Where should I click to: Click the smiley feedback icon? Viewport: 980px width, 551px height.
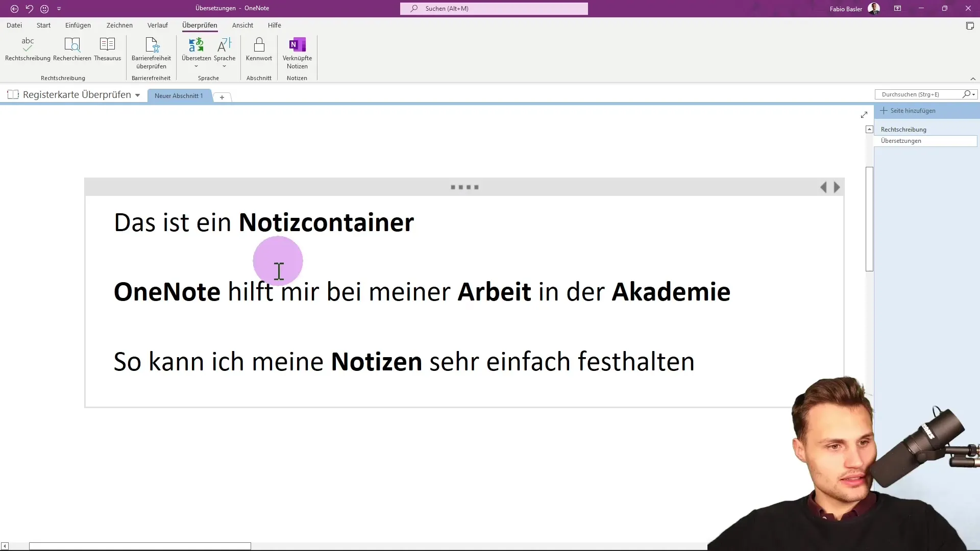point(44,9)
